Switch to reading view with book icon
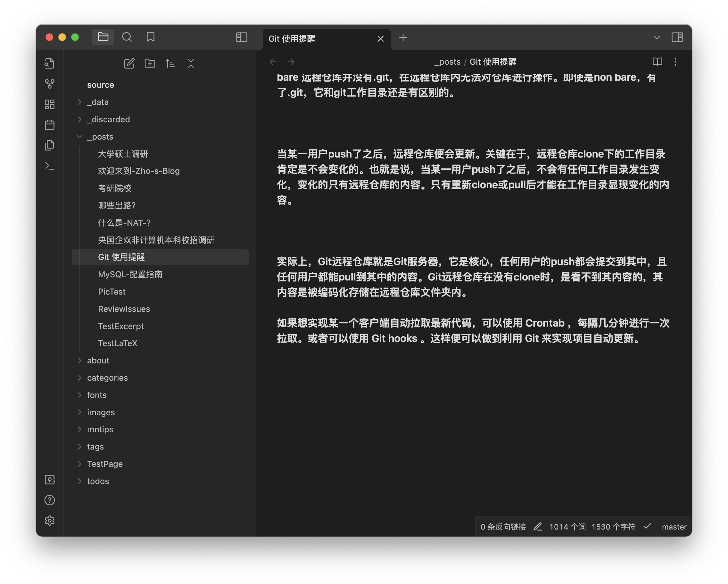Viewport: 728px width, 584px height. point(657,62)
